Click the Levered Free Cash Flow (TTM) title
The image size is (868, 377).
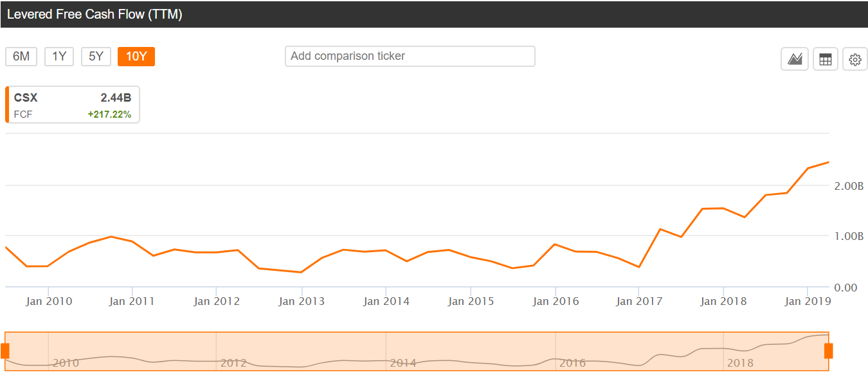(x=95, y=14)
